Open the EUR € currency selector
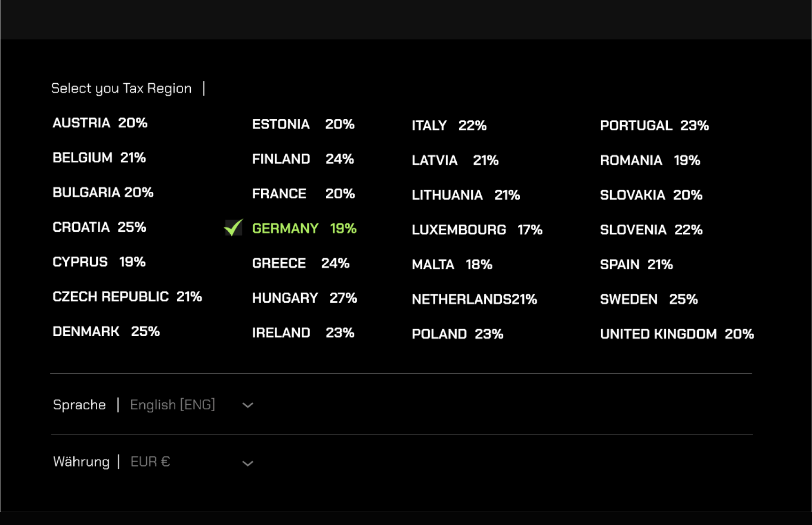812x525 pixels. 150,462
